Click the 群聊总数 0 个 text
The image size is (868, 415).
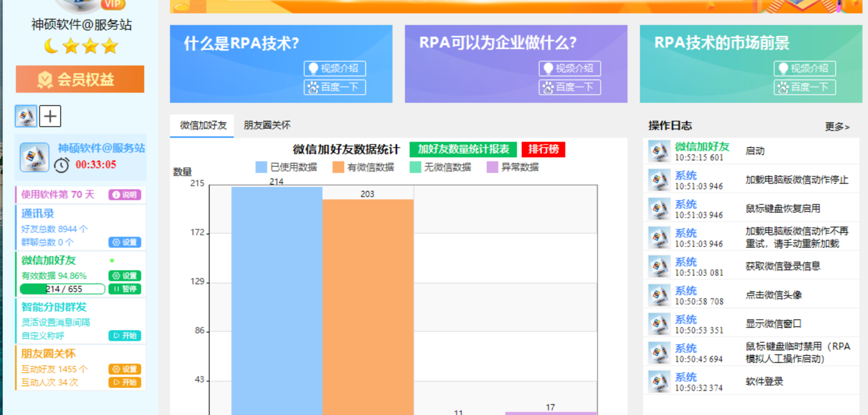tap(47, 242)
